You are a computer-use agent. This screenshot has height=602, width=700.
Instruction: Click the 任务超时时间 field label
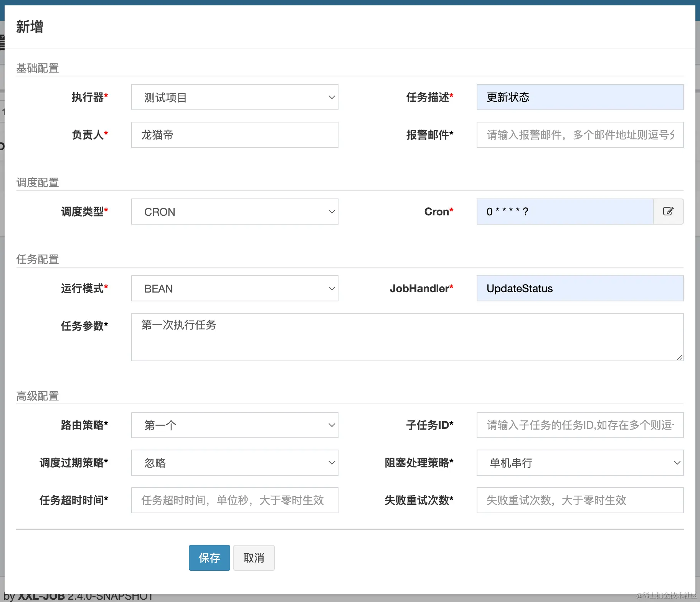74,500
